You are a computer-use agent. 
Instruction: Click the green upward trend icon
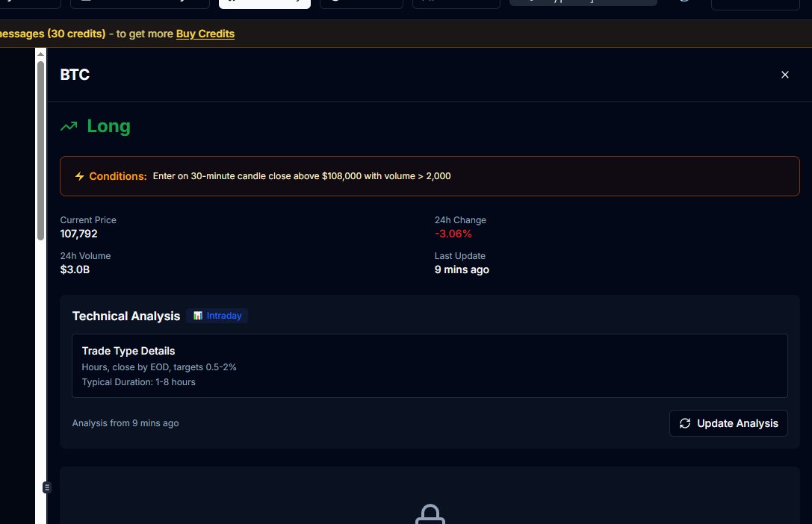[69, 126]
